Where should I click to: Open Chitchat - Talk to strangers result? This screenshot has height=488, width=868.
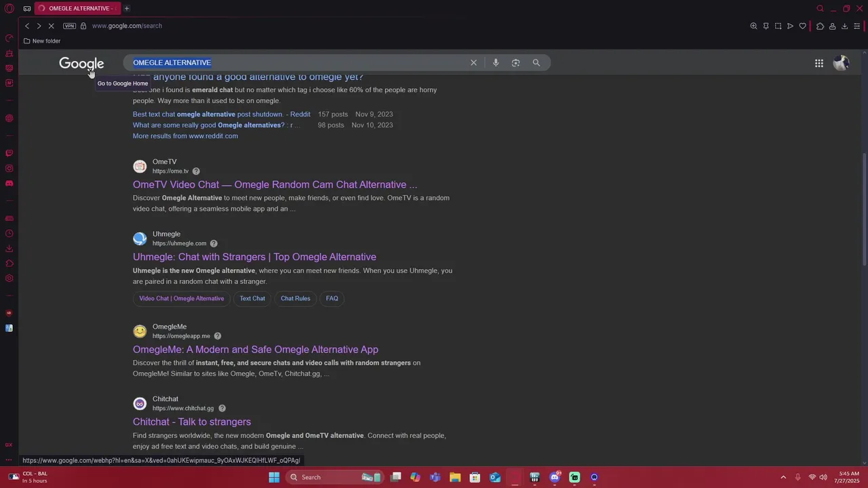pyautogui.click(x=192, y=422)
